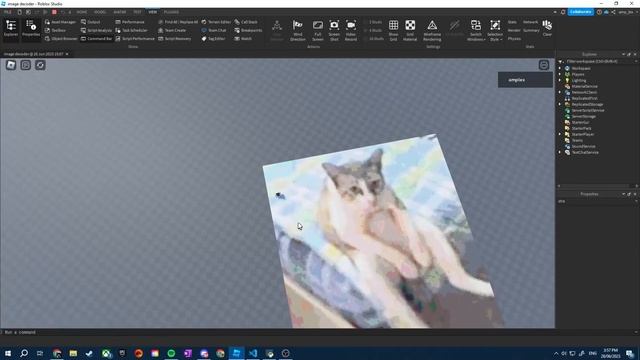Take a Screen Shot

[334, 30]
